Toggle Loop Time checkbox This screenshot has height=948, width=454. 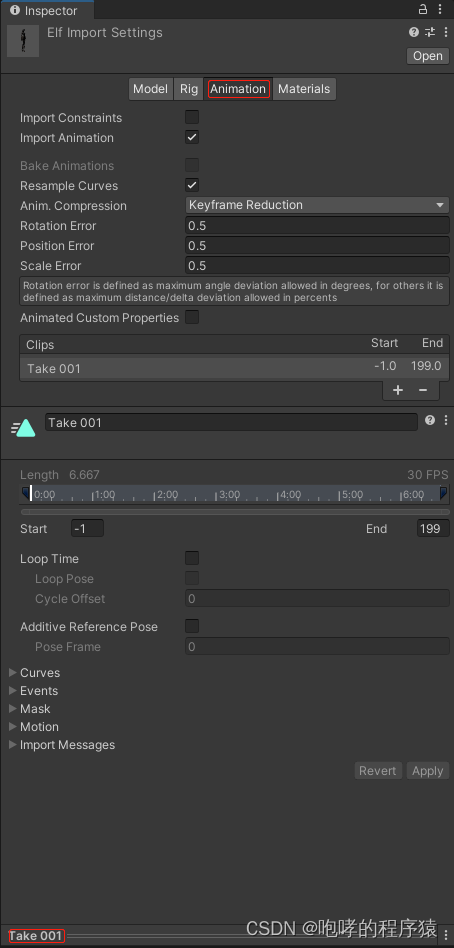192,558
